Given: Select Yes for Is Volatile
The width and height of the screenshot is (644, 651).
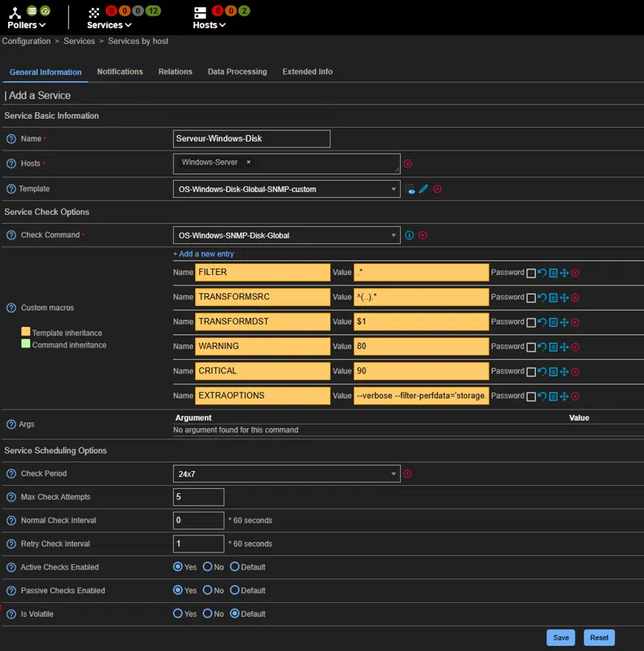Looking at the screenshot, I should (x=178, y=614).
